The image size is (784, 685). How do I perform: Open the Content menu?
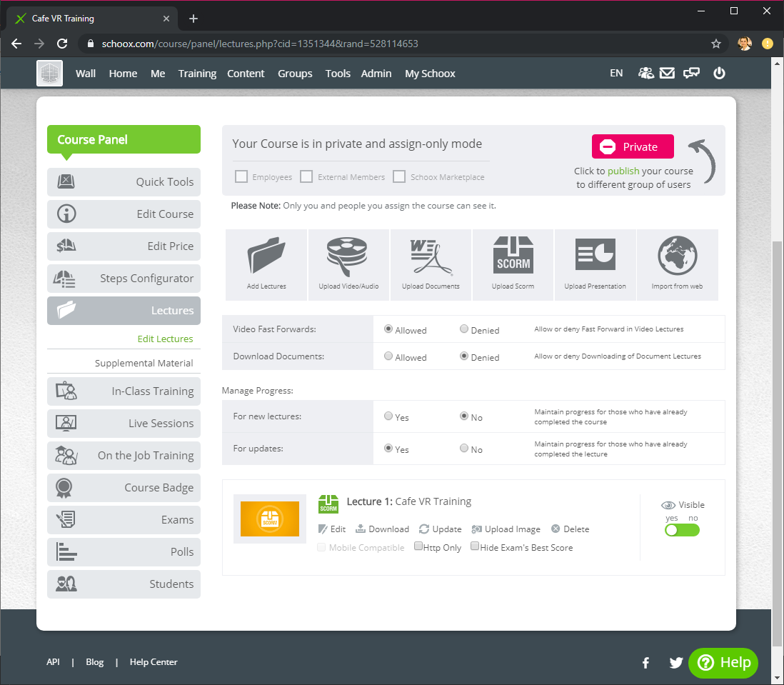tap(246, 74)
